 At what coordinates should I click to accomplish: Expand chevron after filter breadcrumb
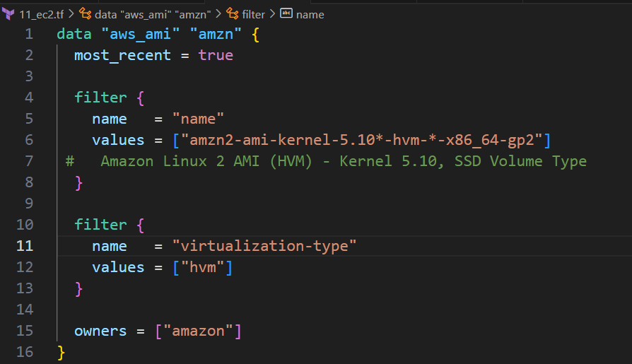pos(272,14)
